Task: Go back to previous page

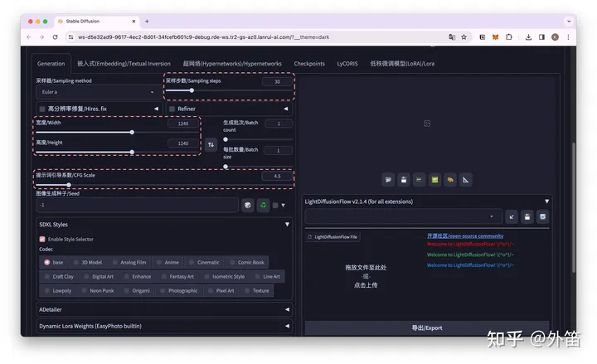Action: pos(29,37)
